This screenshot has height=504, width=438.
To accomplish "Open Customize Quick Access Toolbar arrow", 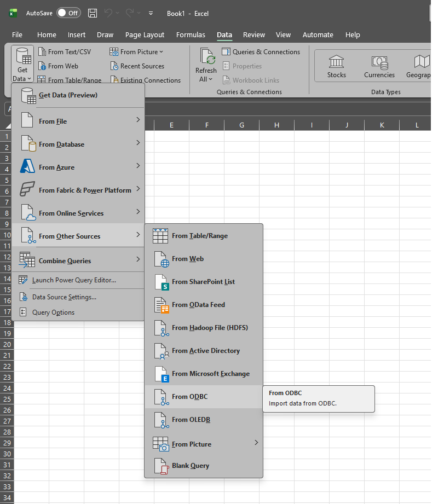I will (x=151, y=13).
